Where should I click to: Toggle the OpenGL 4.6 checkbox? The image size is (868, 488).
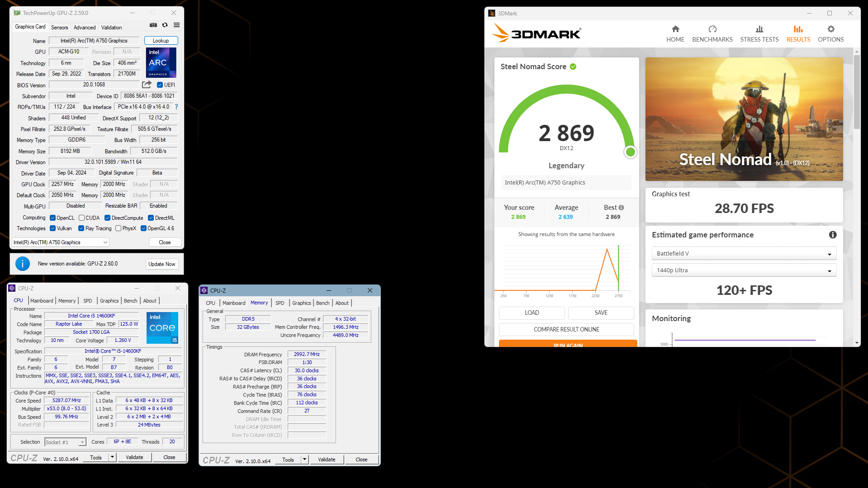pos(143,228)
